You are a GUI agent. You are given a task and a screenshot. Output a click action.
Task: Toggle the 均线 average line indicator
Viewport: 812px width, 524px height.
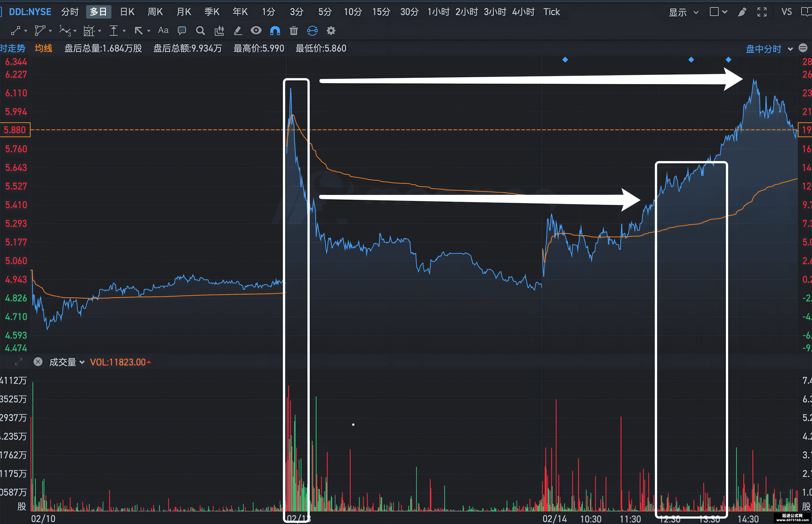[44, 48]
